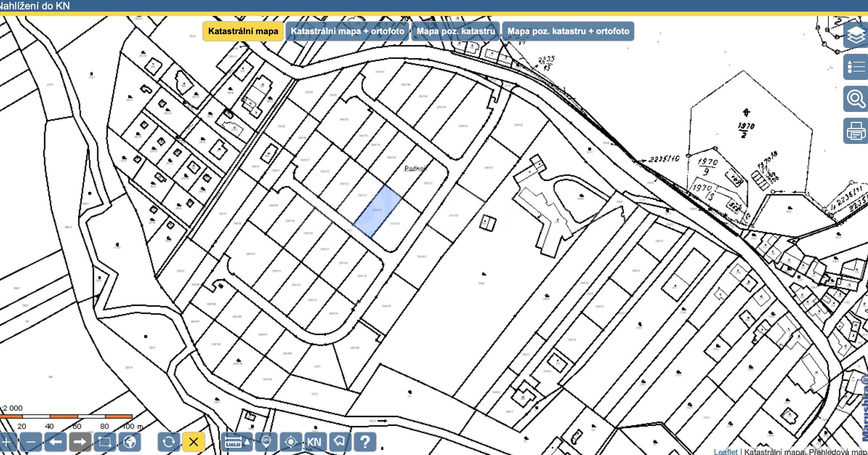
Task: Activate the KN parcel info tool
Action: point(315,442)
